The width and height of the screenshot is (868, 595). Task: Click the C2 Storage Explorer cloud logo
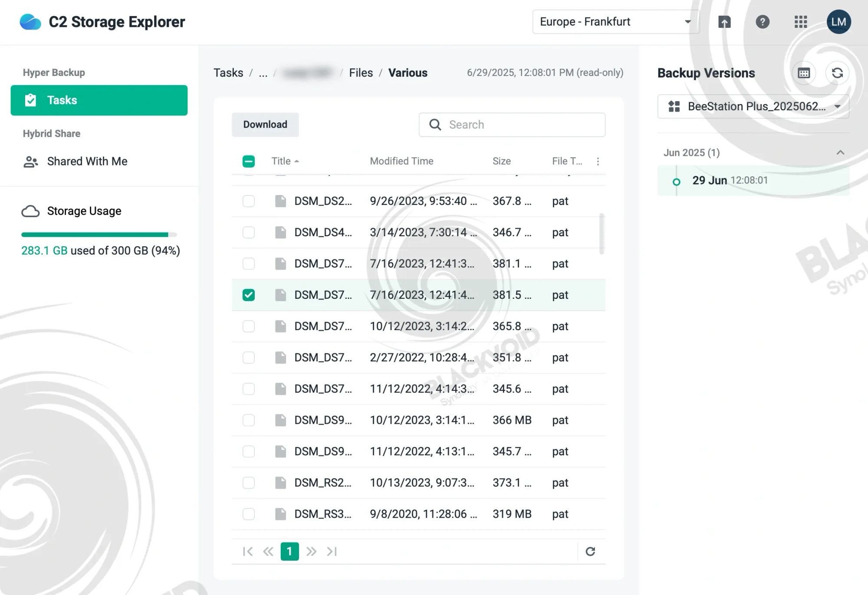(x=30, y=22)
